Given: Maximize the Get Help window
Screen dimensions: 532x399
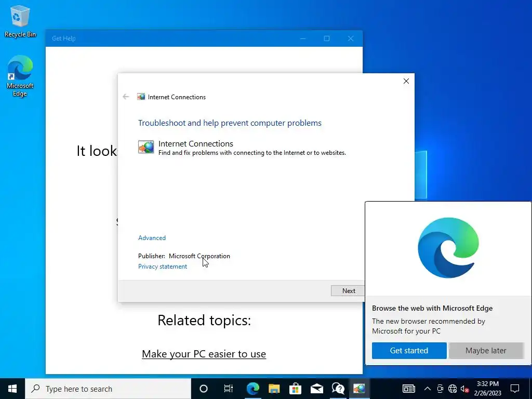Looking at the screenshot, I should [x=326, y=38].
